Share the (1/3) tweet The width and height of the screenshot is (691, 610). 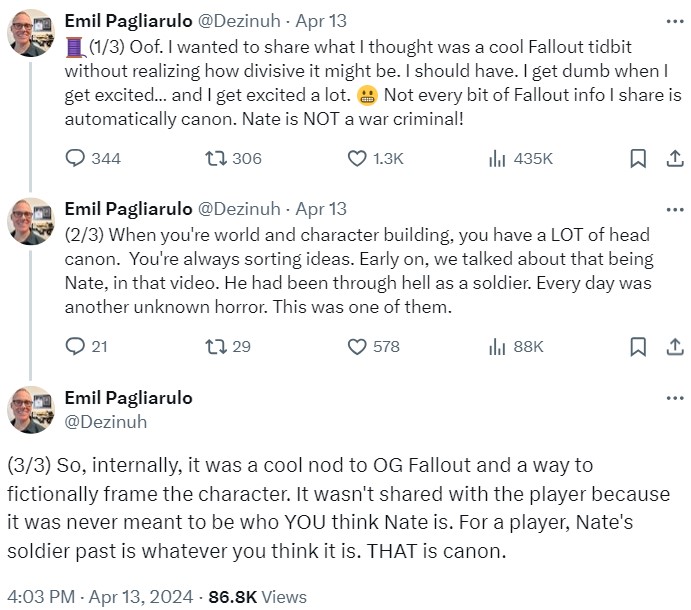pyautogui.click(x=674, y=158)
